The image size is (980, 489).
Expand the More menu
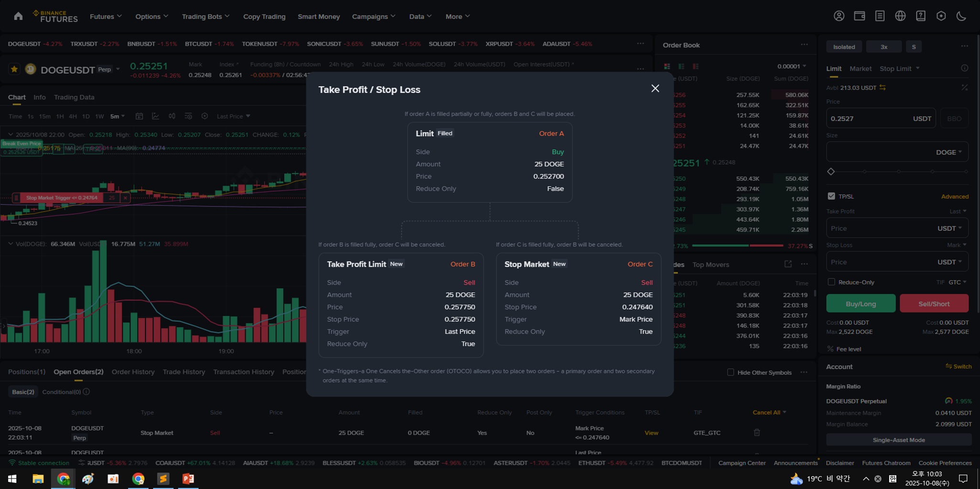click(x=457, y=16)
